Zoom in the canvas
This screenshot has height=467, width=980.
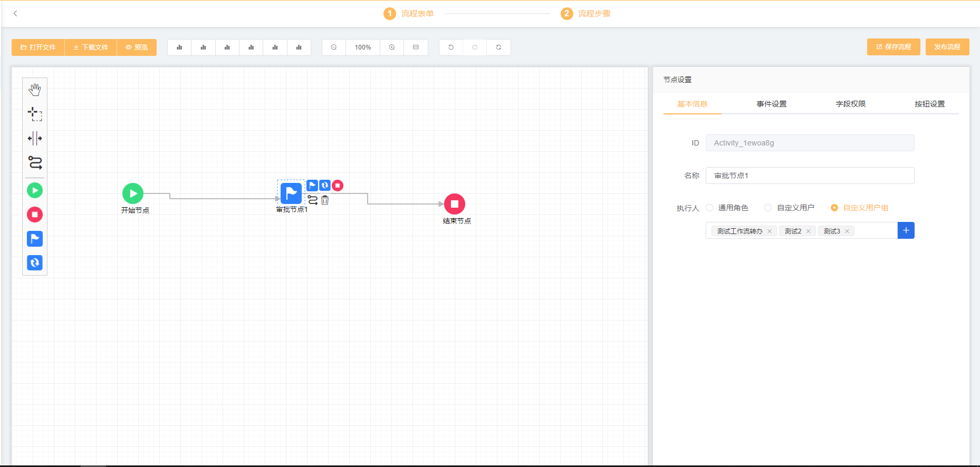point(392,47)
